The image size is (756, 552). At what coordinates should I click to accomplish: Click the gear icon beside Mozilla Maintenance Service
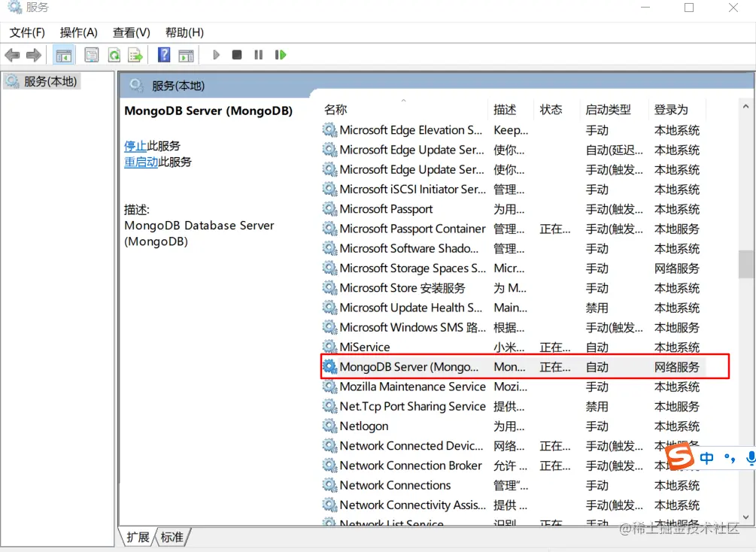329,387
